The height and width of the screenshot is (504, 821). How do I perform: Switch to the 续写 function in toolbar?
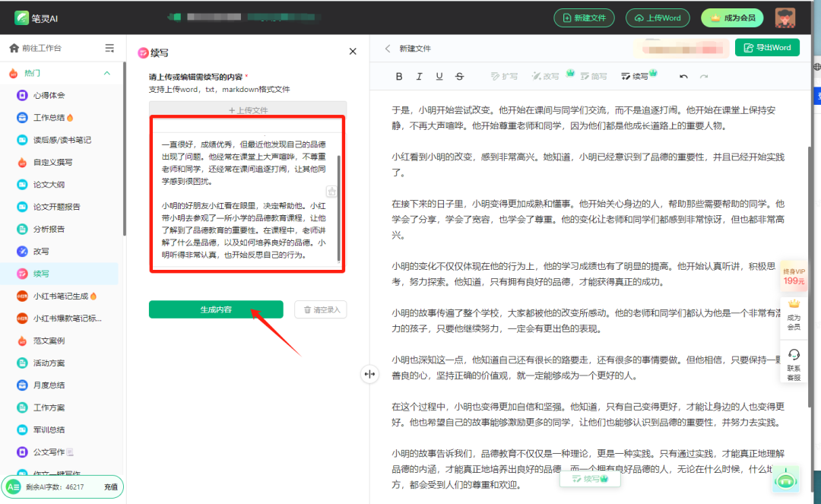pos(636,75)
